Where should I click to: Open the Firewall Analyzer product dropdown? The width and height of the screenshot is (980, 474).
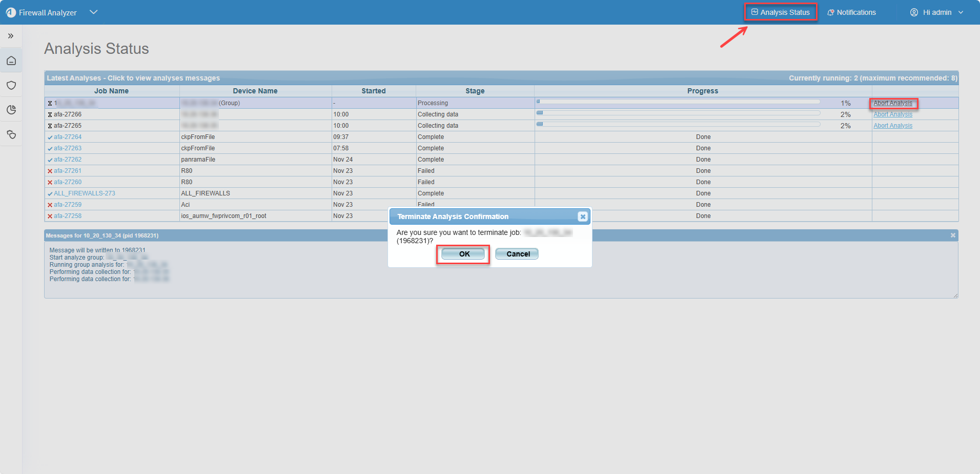pos(93,12)
